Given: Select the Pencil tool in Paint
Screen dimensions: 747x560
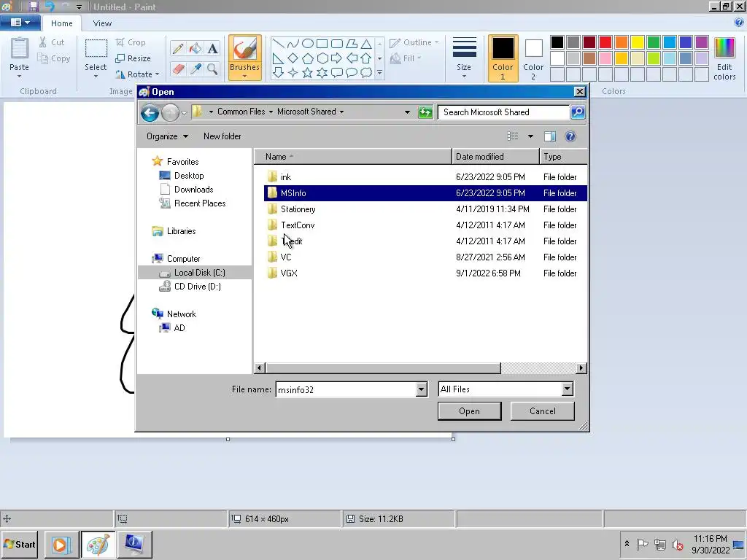Looking at the screenshot, I should point(178,49).
